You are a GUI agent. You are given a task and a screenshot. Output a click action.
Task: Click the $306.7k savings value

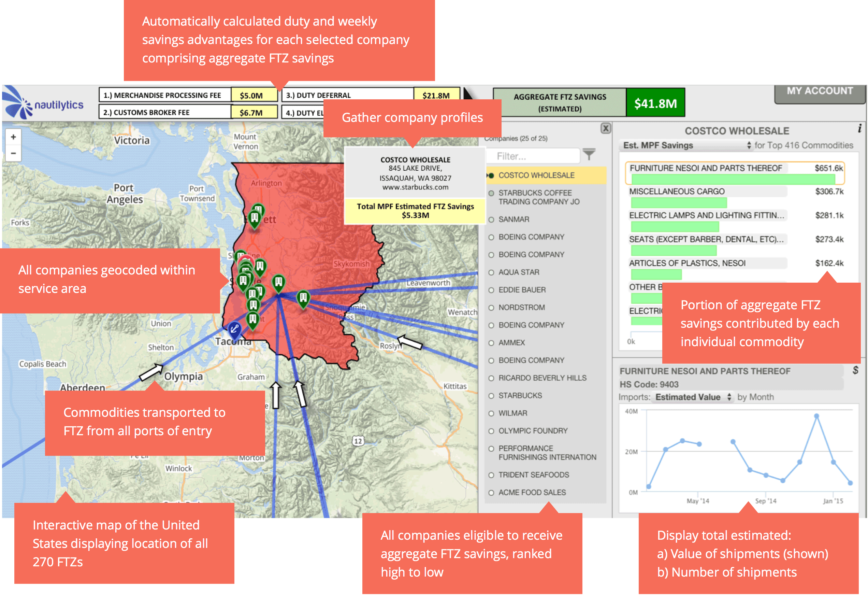tap(829, 192)
